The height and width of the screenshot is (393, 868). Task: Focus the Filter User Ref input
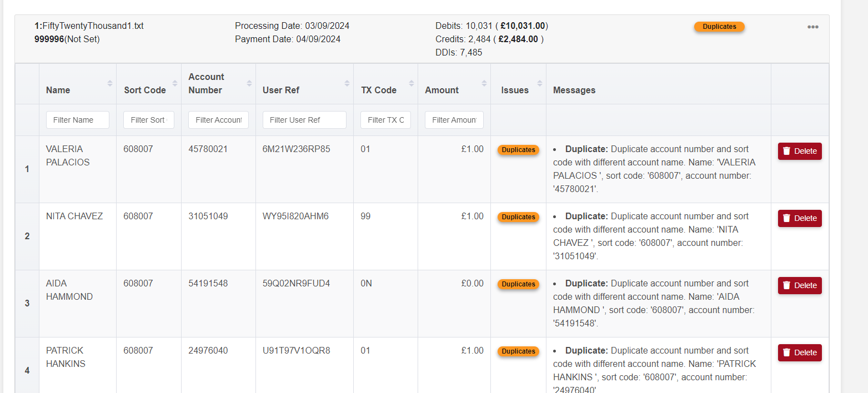304,120
